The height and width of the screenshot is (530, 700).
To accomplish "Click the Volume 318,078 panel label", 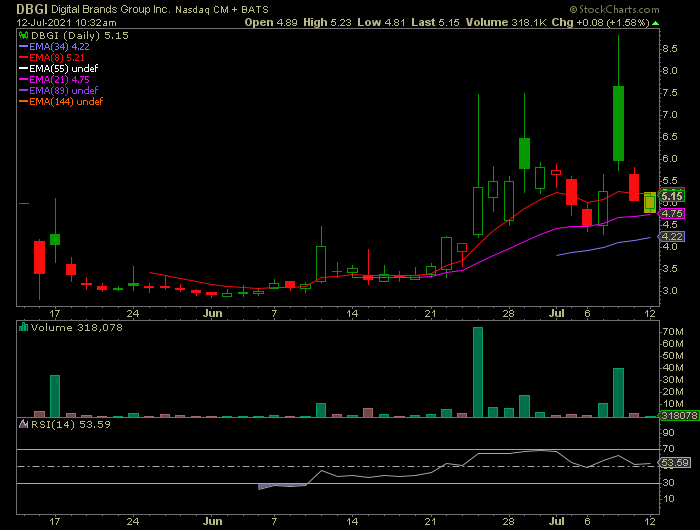I will pos(76,327).
